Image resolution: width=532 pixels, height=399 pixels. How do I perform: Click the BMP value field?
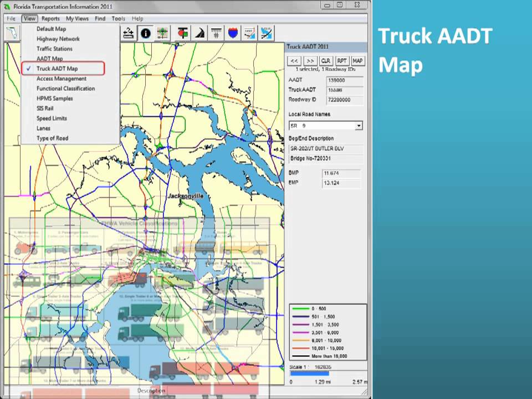point(341,173)
